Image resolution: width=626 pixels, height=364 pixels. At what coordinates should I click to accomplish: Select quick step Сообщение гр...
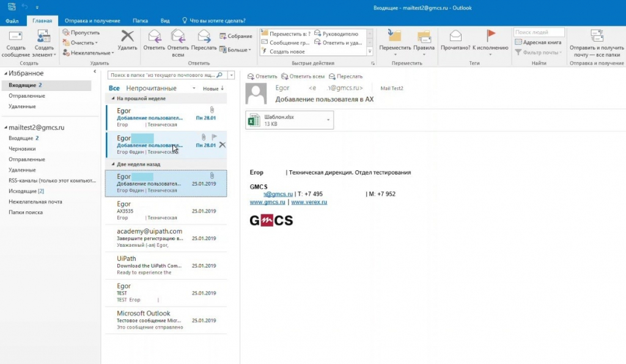click(x=286, y=43)
